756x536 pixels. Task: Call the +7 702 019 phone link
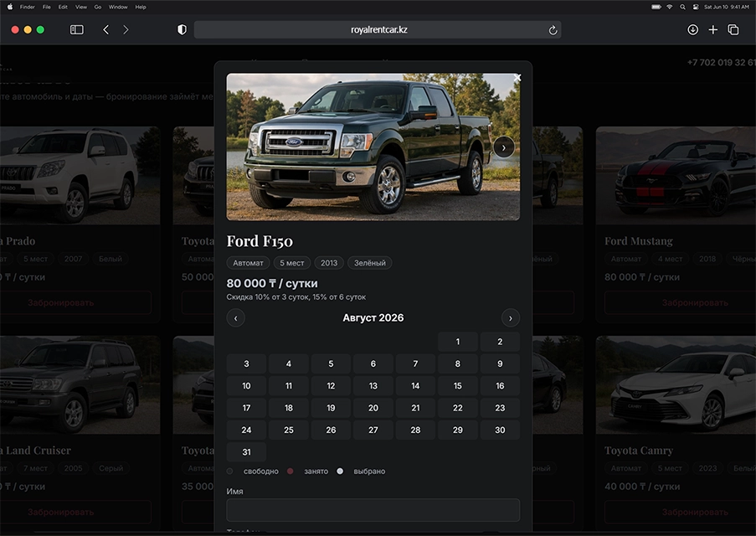click(722, 63)
